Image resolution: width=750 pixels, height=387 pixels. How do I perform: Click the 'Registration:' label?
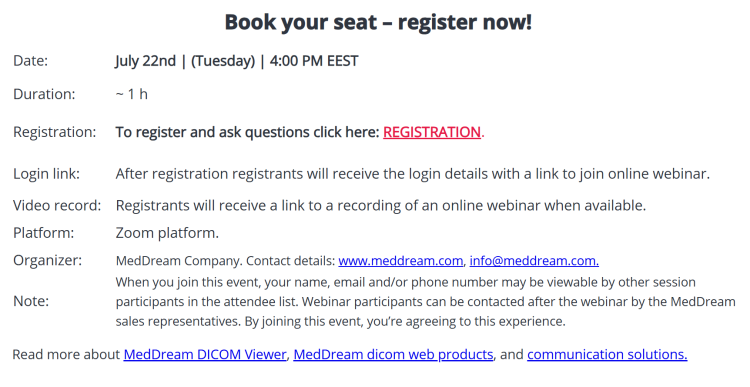(55, 132)
